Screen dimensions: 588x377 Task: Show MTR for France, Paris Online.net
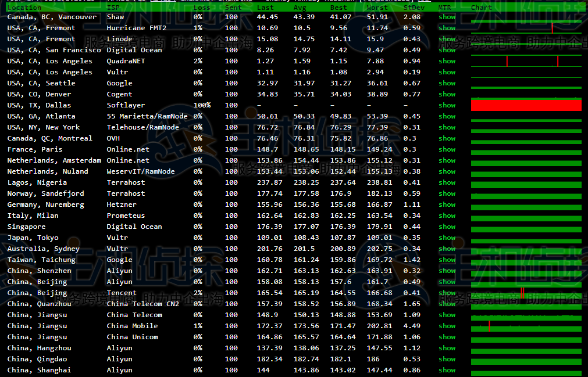click(x=447, y=150)
